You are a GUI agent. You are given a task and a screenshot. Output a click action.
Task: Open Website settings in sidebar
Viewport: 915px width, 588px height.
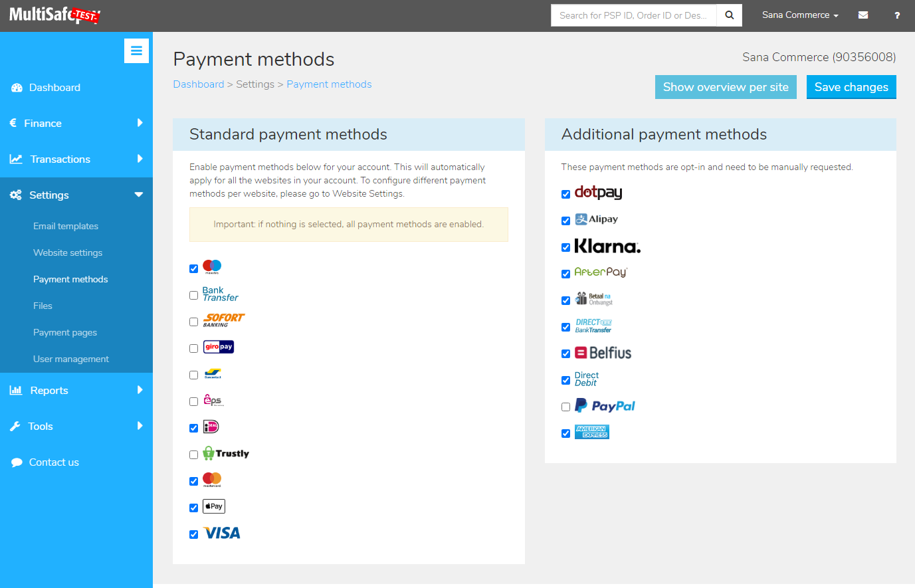point(68,252)
